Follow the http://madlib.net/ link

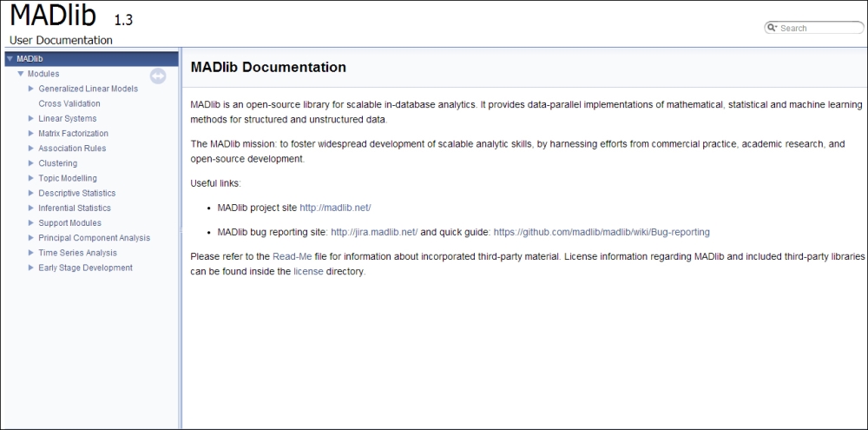point(335,208)
